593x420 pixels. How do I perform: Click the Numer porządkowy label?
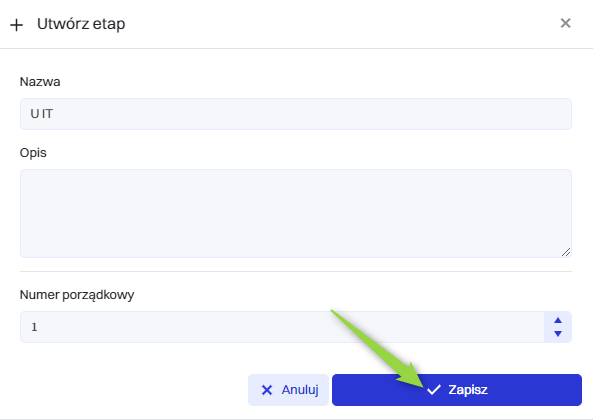[x=77, y=295]
